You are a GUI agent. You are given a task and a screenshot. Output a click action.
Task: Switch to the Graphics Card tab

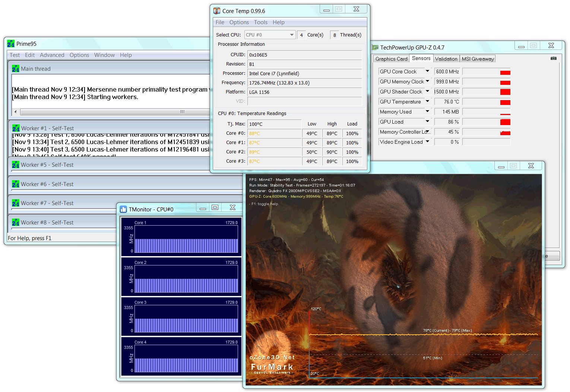tap(391, 59)
